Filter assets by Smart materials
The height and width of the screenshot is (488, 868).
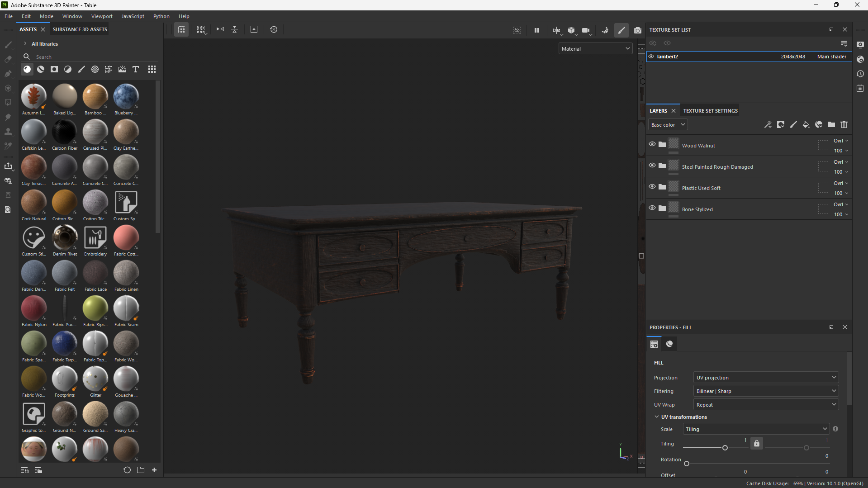pyautogui.click(x=41, y=69)
